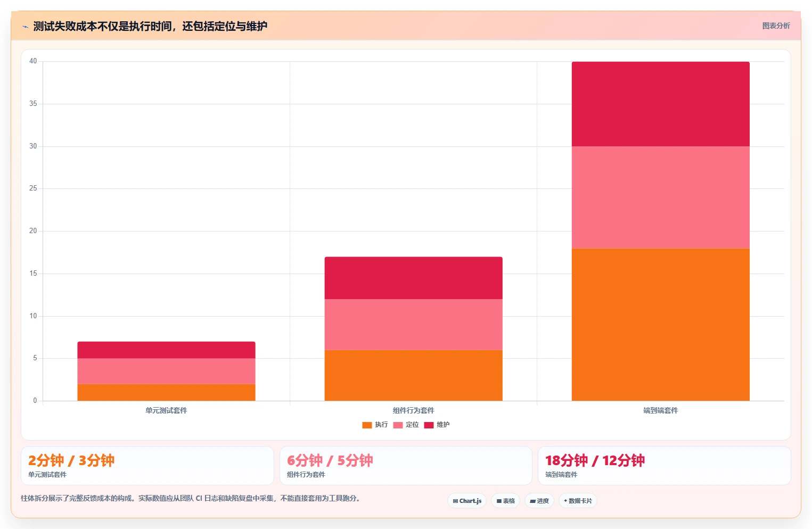Click the 2分钟 / 3分钟 stat value

(x=71, y=460)
